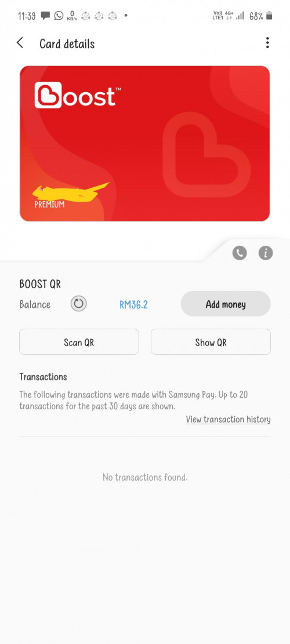Tap the Transactions section heading

(x=43, y=377)
